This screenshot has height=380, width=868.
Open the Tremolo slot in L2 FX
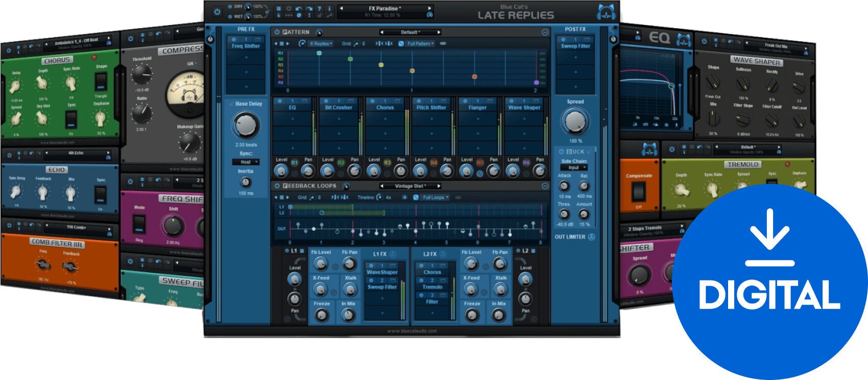coord(432,287)
